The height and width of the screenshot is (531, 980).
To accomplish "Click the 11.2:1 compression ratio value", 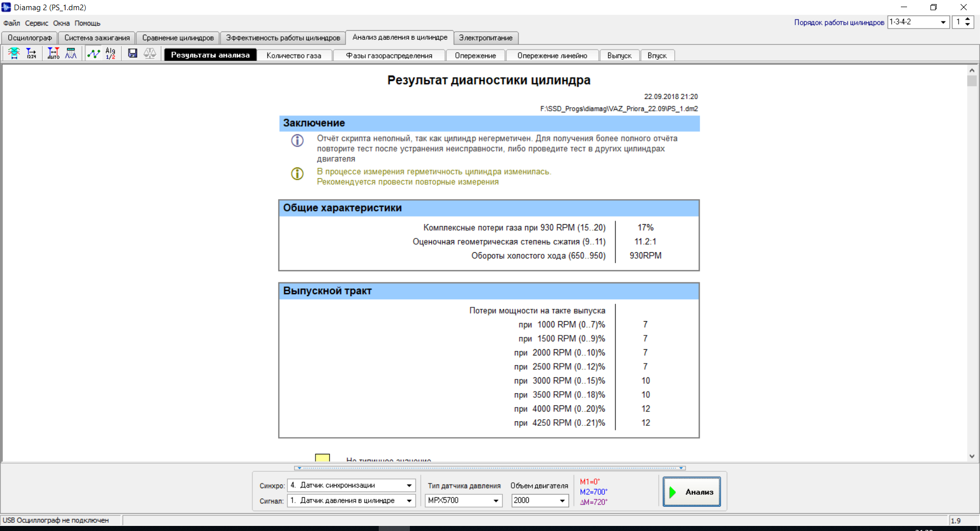I will coord(645,242).
